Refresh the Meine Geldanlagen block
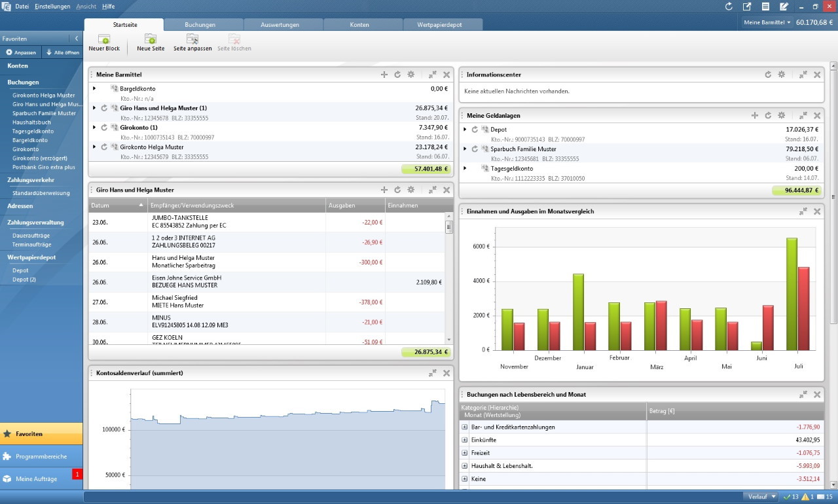The height and width of the screenshot is (504, 838). click(768, 115)
